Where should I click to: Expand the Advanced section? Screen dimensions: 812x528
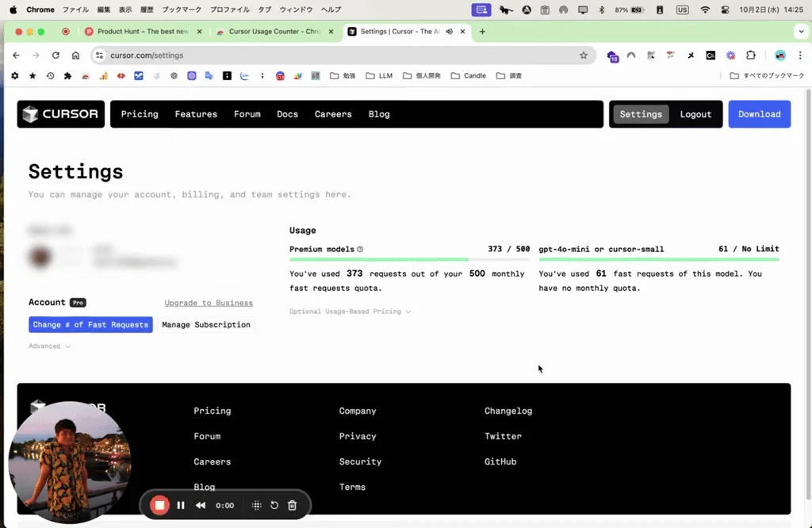[x=50, y=346]
